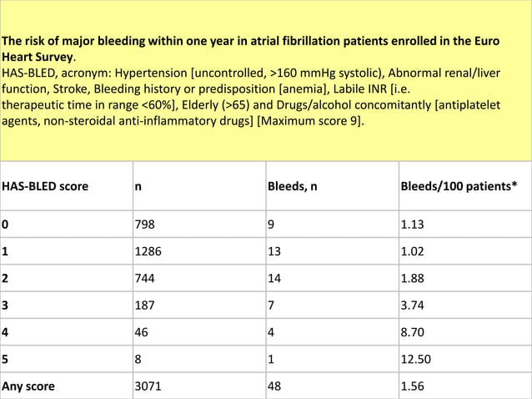Click the 8.70 rate cell

[465, 331]
